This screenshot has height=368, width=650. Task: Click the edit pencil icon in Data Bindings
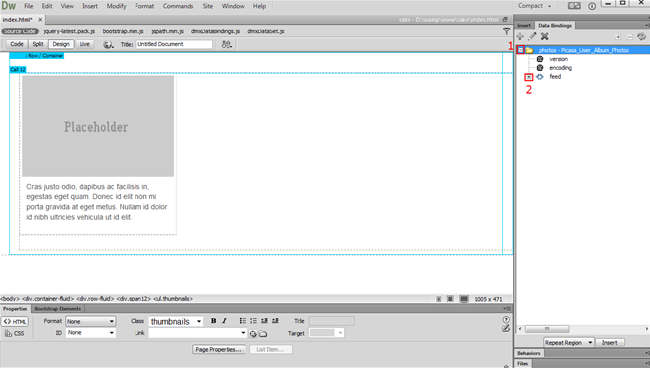(532, 36)
